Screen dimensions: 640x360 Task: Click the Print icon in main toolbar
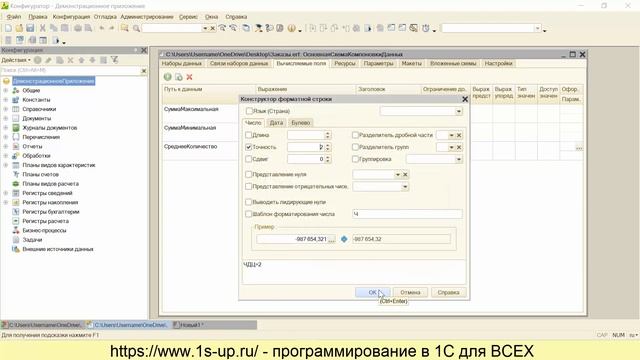78,28
